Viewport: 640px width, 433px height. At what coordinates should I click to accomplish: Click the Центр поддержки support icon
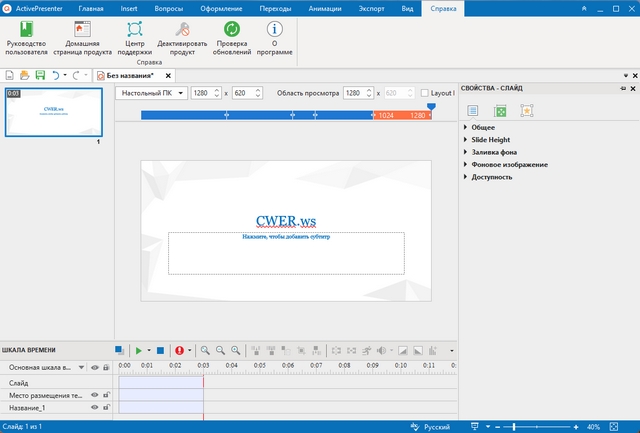pos(135,38)
